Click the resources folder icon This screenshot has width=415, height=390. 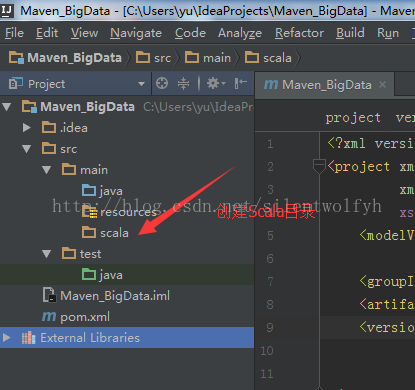coord(89,212)
